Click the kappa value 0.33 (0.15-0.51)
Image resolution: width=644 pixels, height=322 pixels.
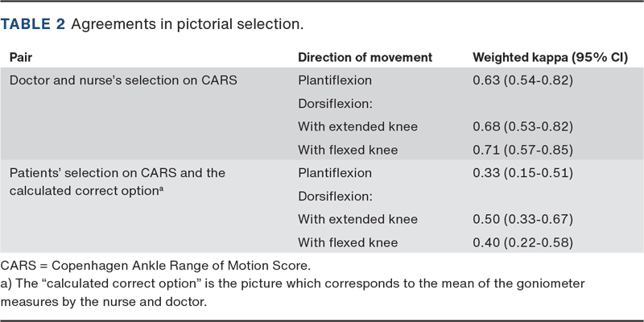tap(522, 173)
